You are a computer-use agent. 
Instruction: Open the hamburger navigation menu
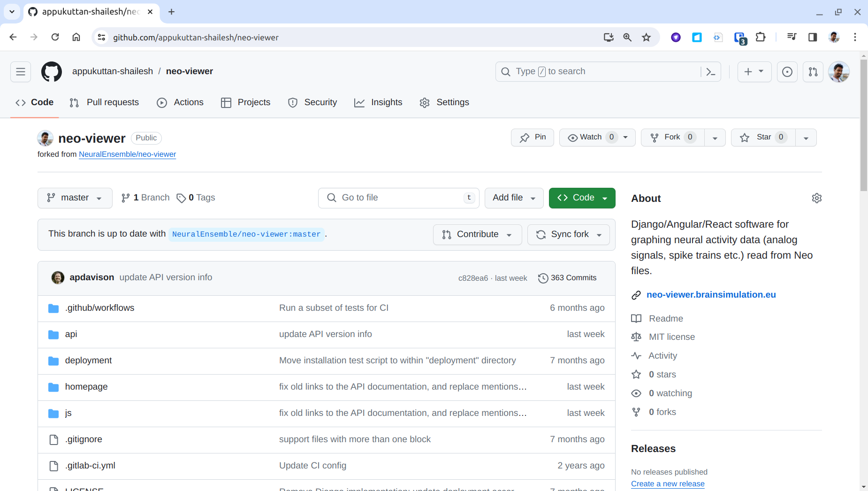[x=21, y=72]
